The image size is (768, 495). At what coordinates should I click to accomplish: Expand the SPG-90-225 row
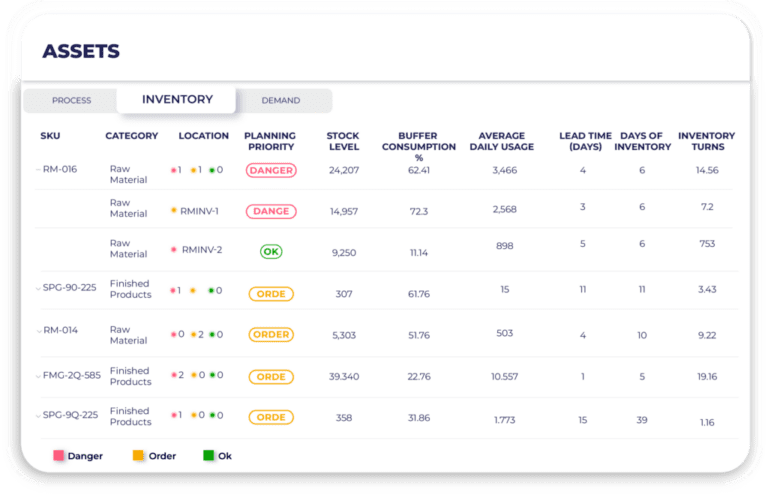38,288
